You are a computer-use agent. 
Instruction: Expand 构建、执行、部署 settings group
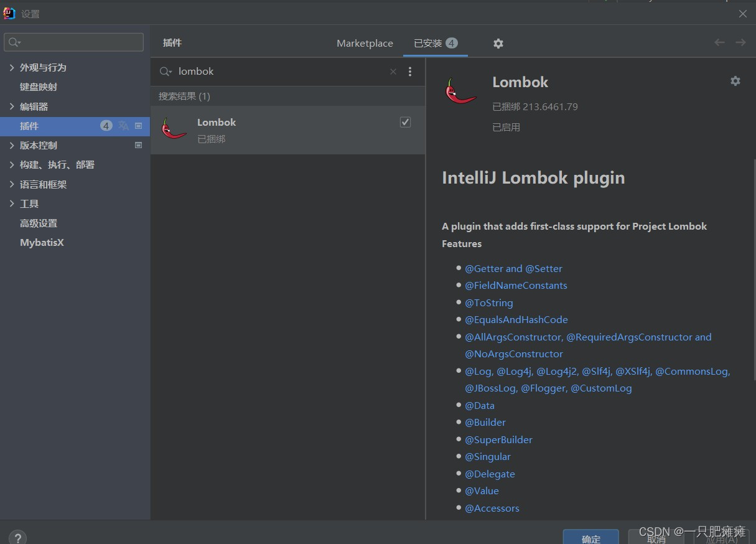(x=12, y=164)
